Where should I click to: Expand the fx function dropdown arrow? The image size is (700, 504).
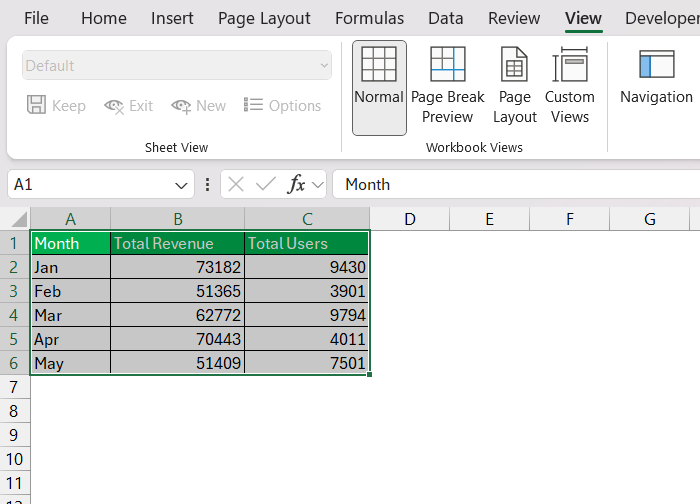(318, 184)
